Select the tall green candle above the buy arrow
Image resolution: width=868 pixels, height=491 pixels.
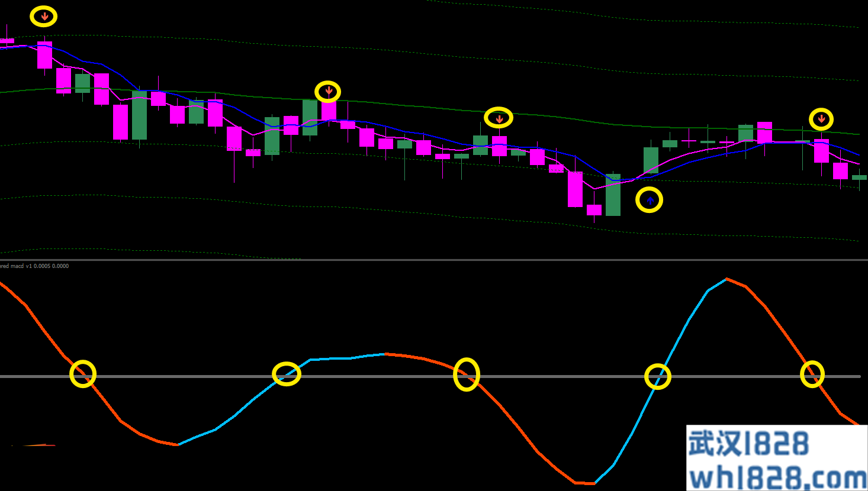(651, 160)
